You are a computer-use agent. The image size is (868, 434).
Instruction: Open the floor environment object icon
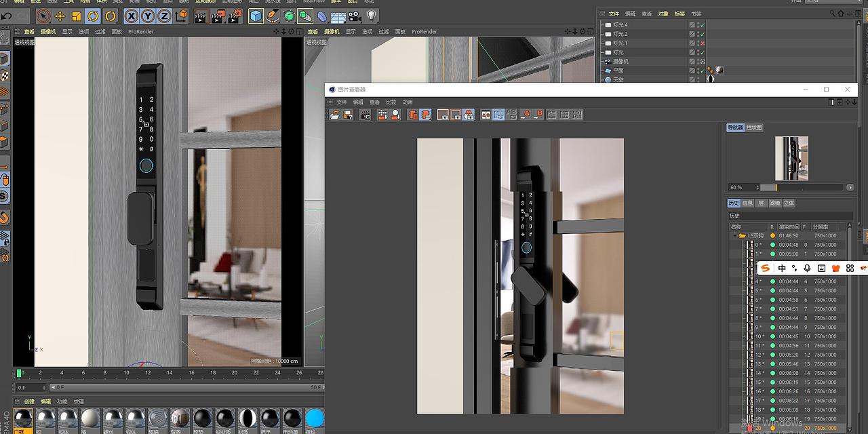[338, 16]
